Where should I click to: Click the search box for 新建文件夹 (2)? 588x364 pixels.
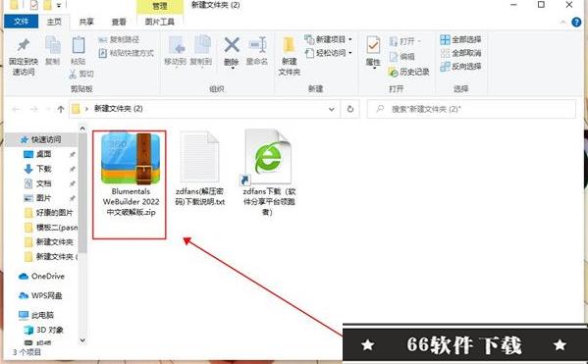(471, 109)
